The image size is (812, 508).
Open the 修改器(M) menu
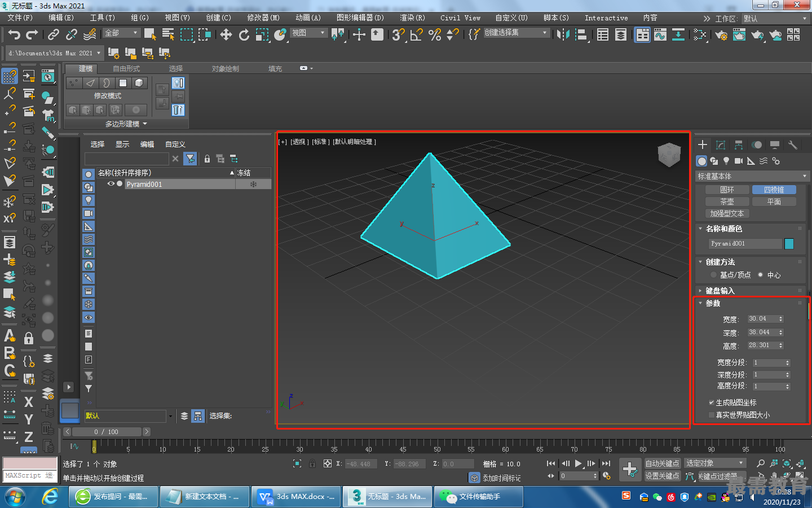coord(263,18)
